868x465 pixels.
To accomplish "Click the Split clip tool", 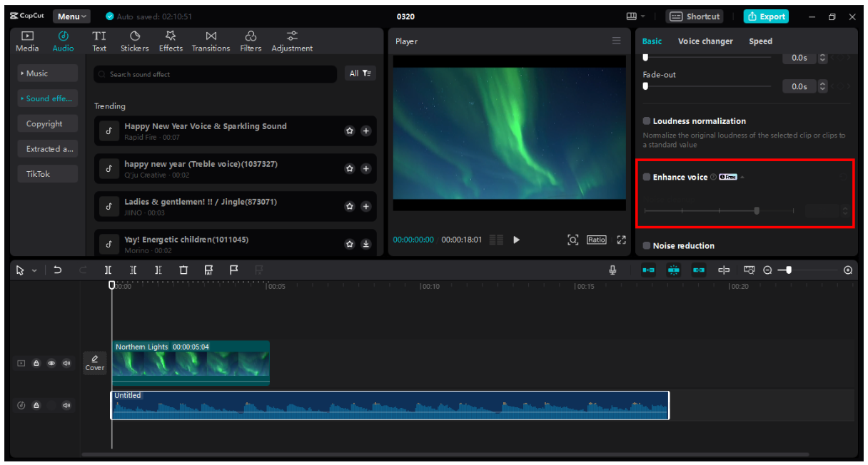I will 108,270.
